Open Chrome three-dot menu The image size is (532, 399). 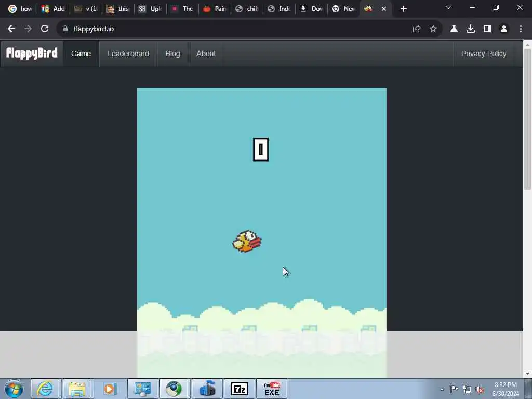tap(521, 29)
